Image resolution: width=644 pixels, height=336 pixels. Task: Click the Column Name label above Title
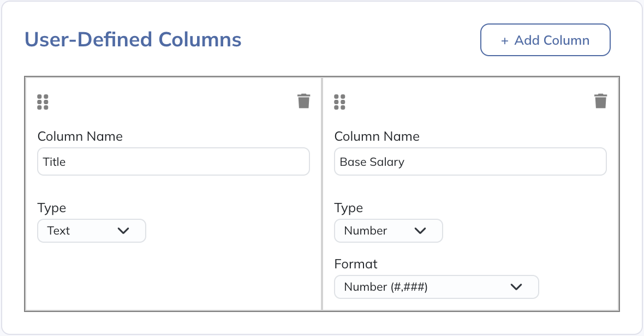click(80, 136)
